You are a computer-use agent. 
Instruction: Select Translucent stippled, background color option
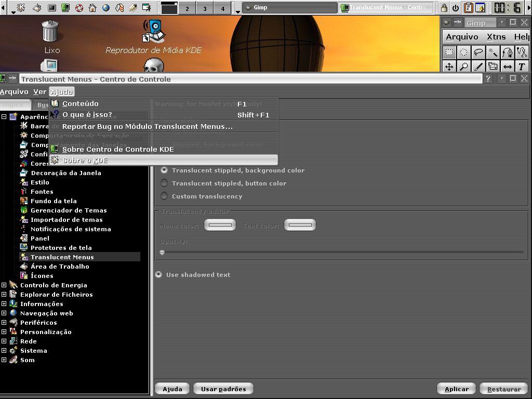tap(164, 170)
